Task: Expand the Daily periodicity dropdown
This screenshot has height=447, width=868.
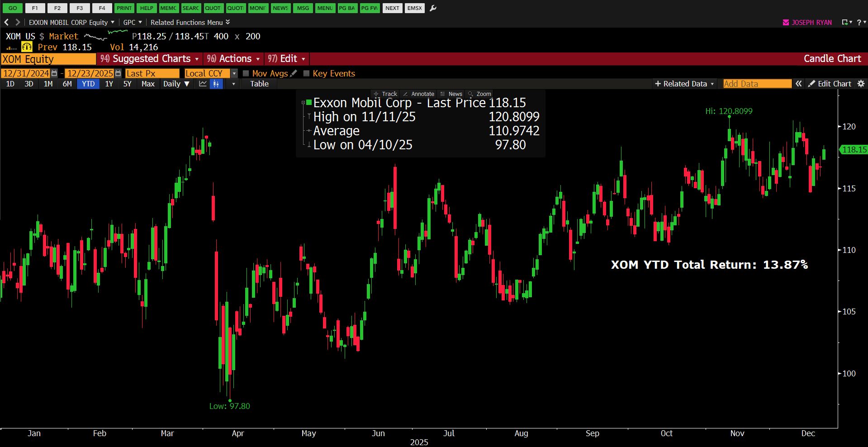Action: (x=176, y=84)
